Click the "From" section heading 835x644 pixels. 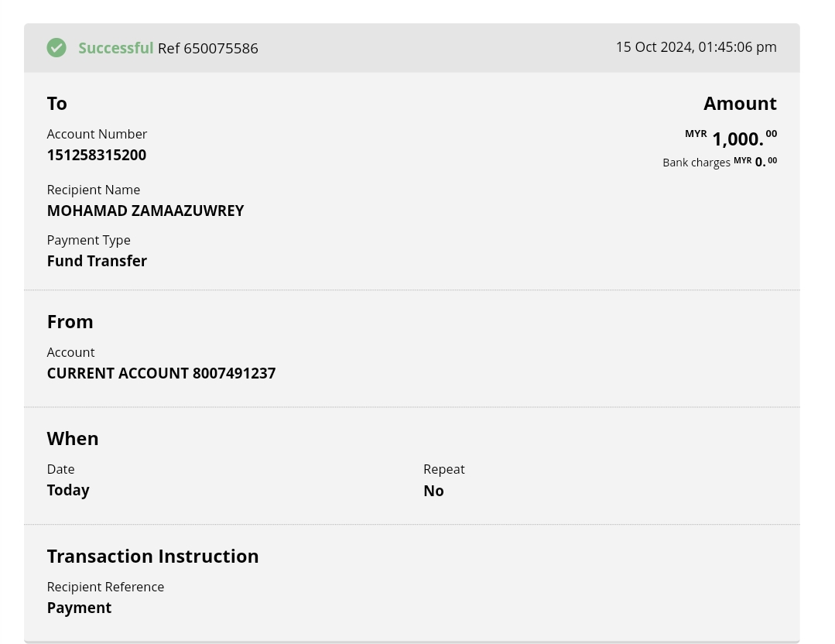[70, 321]
